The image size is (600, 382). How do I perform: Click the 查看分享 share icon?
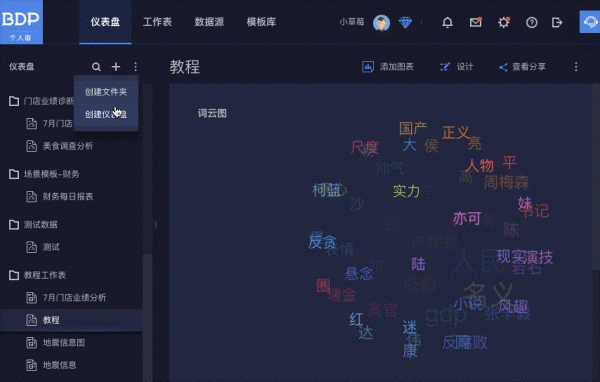point(503,67)
